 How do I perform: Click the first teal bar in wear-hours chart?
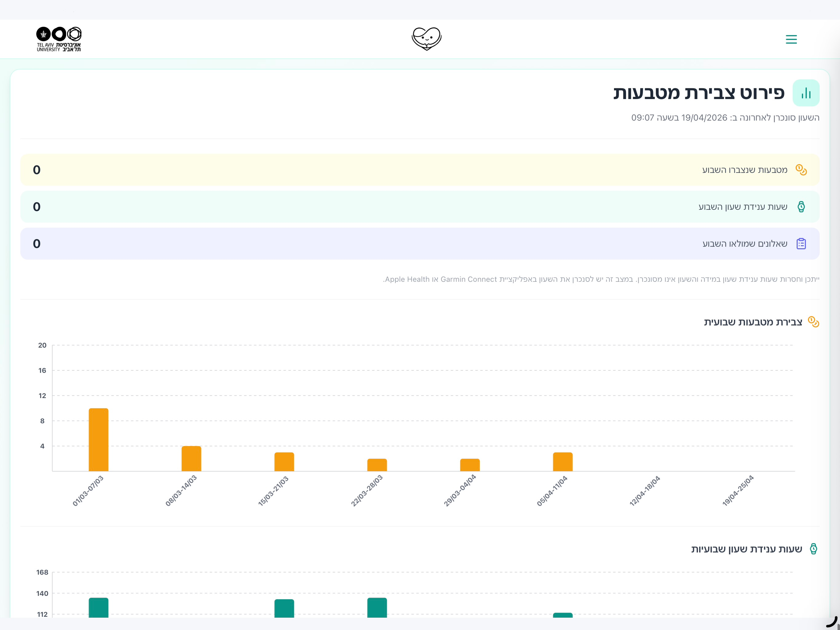(x=98, y=608)
